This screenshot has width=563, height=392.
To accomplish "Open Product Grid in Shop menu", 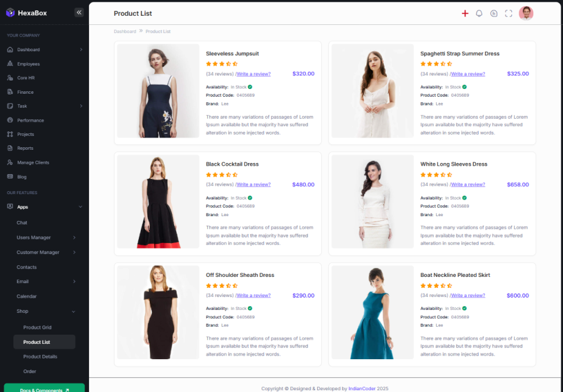I will point(37,327).
